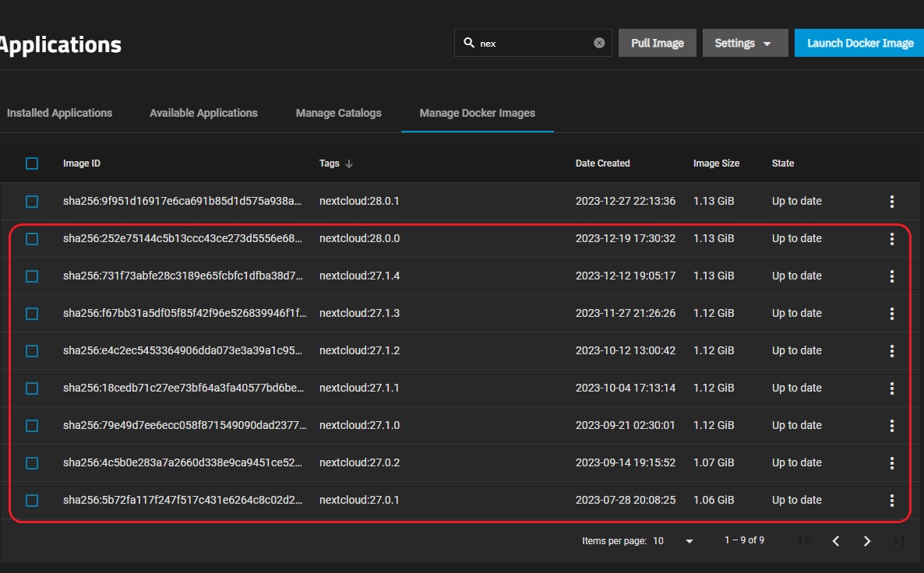924x573 pixels.
Task: Open actions menu for nextcloud:27.1.0
Action: (x=891, y=425)
